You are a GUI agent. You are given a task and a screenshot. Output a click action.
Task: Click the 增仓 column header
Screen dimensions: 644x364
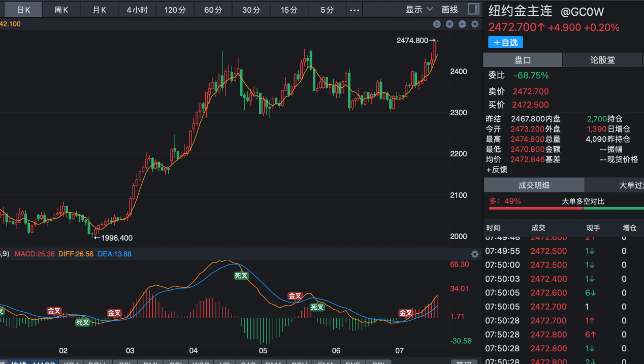tap(630, 228)
